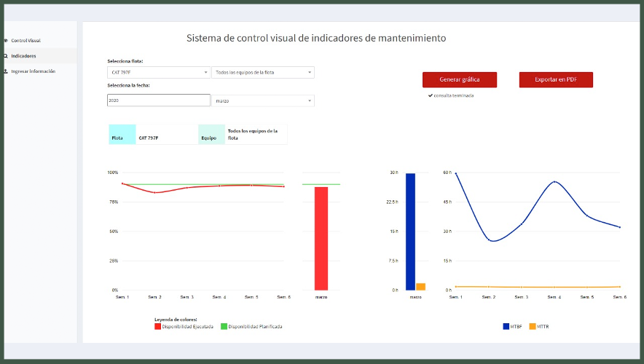Image resolution: width=644 pixels, height=364 pixels.
Task: Click the consulta terminada checkmark icon
Action: pos(431,95)
